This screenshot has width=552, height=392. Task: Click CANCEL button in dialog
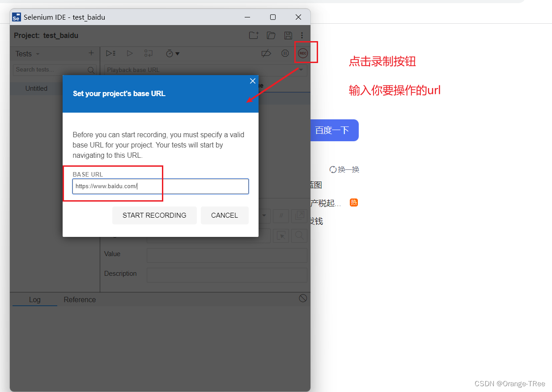click(x=225, y=215)
